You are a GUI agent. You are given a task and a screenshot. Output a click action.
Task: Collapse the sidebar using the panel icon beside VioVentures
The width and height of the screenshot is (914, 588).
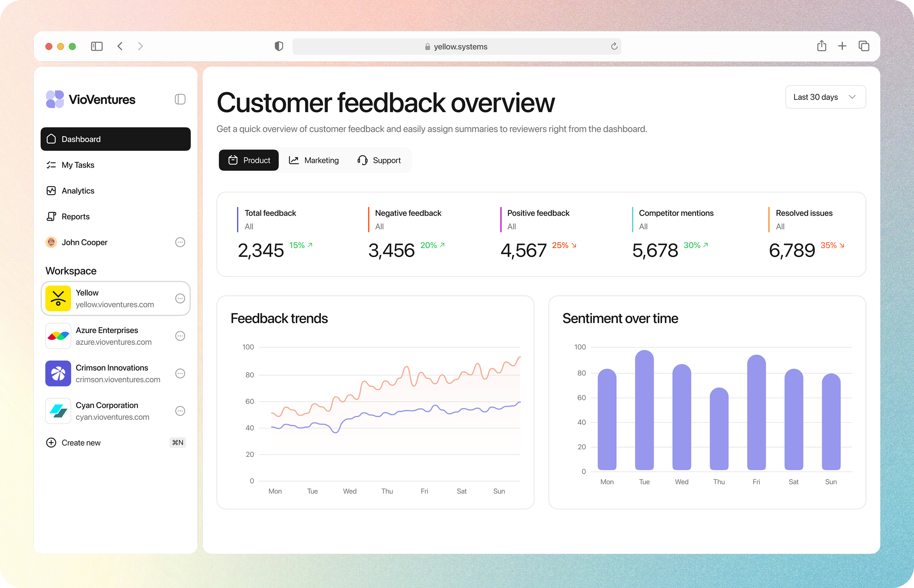(180, 99)
